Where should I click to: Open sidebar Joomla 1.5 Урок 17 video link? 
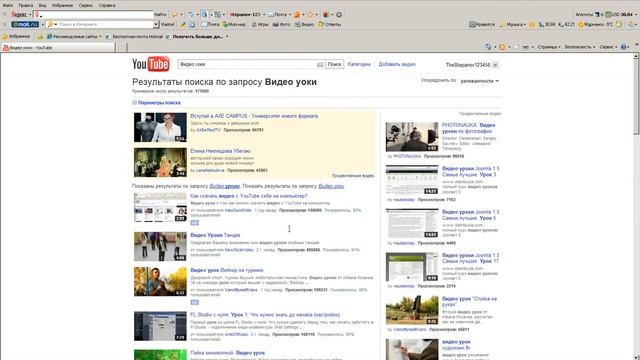(470, 258)
